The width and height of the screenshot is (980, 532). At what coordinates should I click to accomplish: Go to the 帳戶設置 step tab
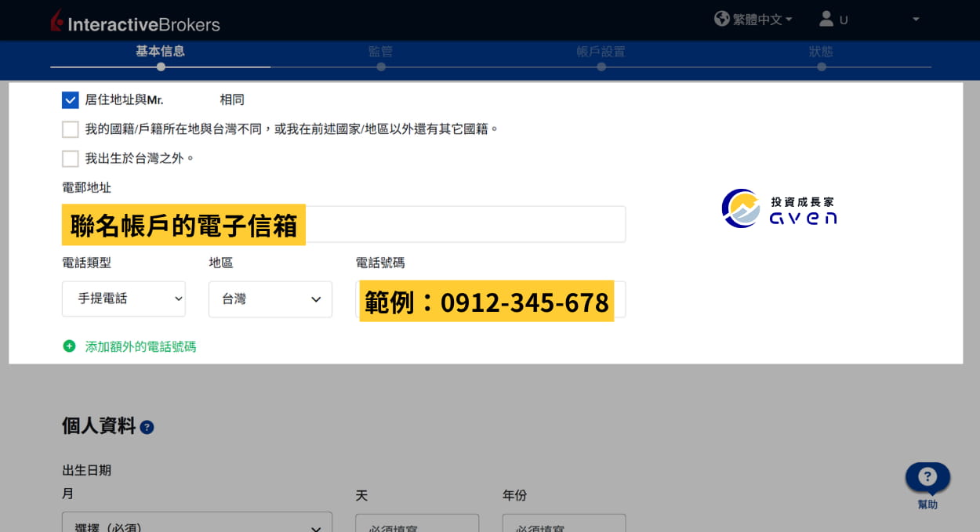[x=601, y=52]
